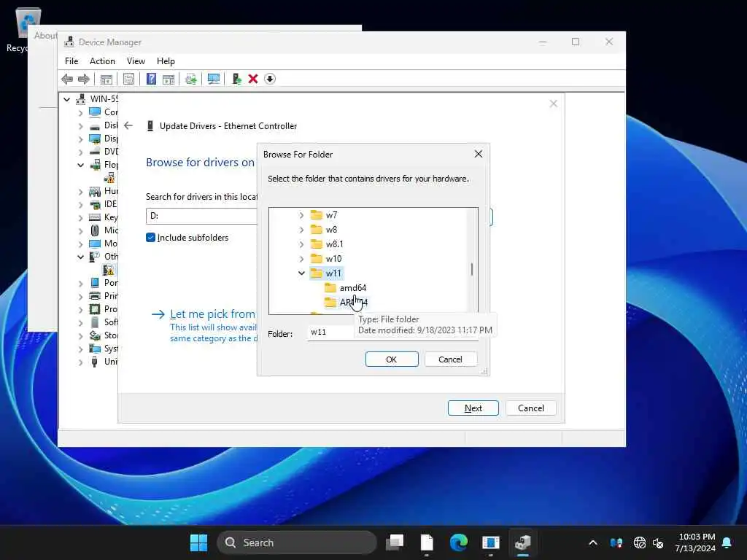Click OK in Browse For Folder dialog
Screen dimensions: 747x560
point(392,359)
